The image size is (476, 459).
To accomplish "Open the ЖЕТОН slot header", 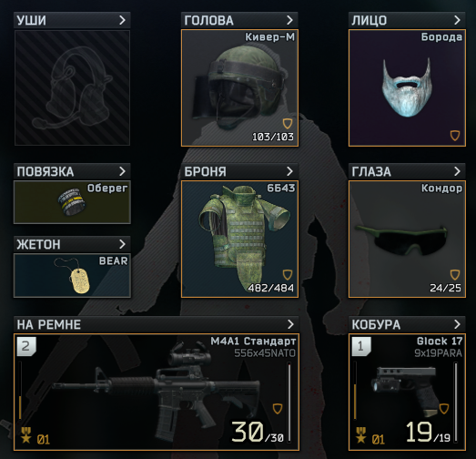I will click(x=72, y=244).
